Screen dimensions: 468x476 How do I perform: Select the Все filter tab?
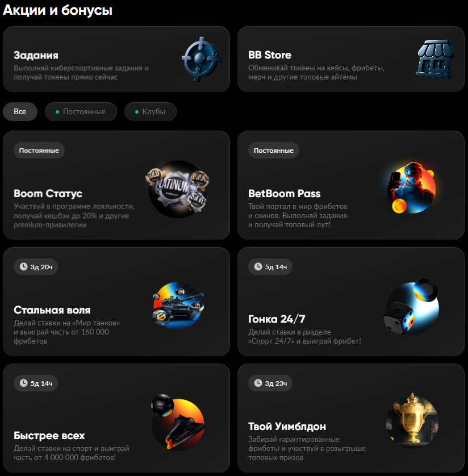point(20,112)
